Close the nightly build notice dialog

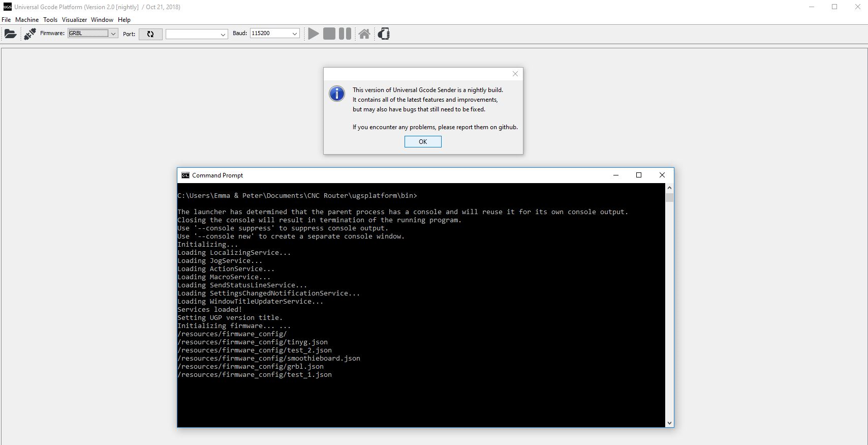click(515, 74)
